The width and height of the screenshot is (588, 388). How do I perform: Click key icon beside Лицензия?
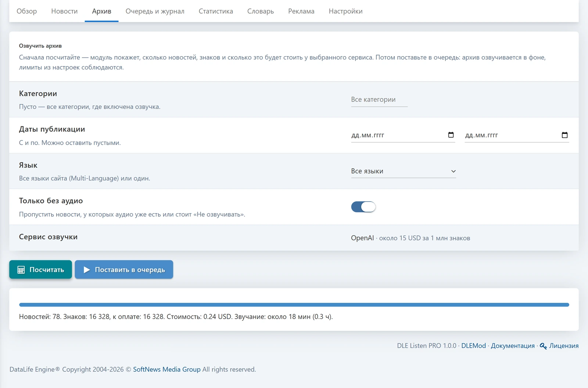543,346
